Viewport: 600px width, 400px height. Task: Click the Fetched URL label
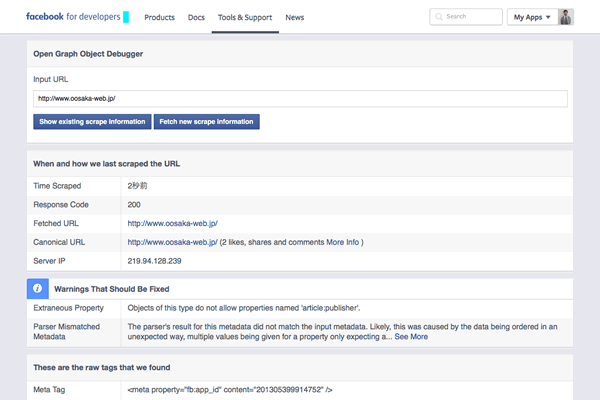tap(56, 224)
